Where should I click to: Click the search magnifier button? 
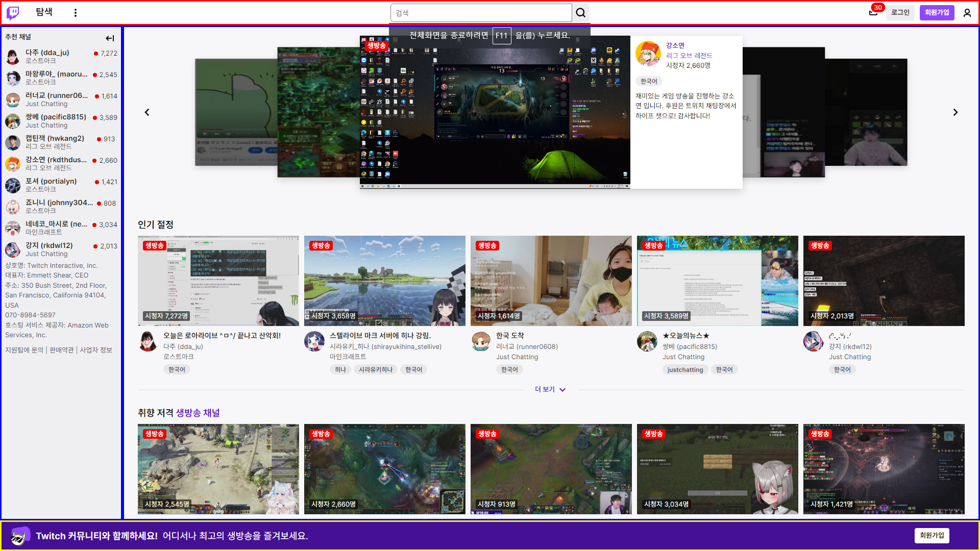point(581,13)
